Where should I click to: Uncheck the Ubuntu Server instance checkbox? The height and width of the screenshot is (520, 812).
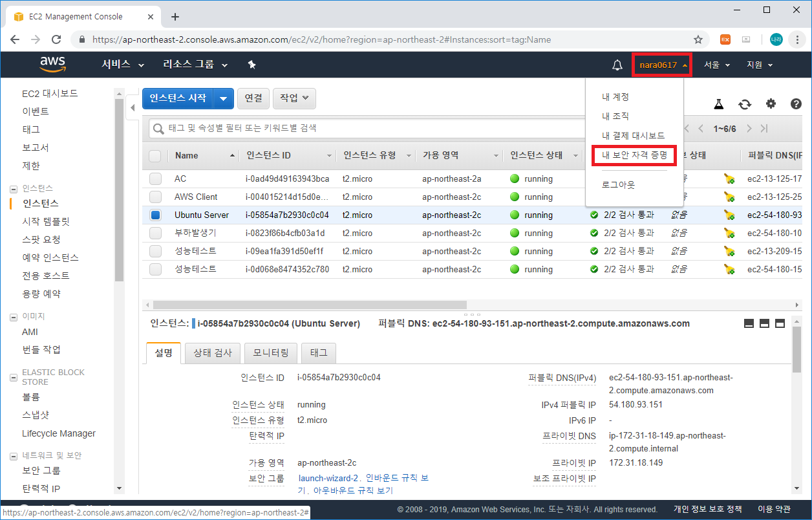coord(155,215)
